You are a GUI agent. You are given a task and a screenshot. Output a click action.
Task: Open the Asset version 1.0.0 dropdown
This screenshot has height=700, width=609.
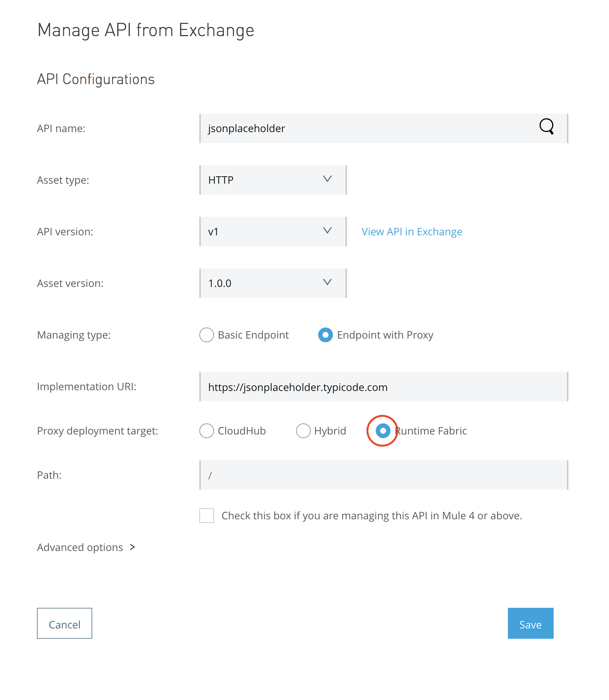click(273, 283)
